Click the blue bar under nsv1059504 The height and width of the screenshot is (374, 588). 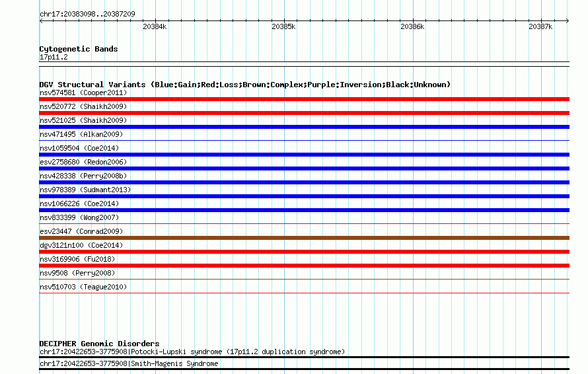coord(304,155)
